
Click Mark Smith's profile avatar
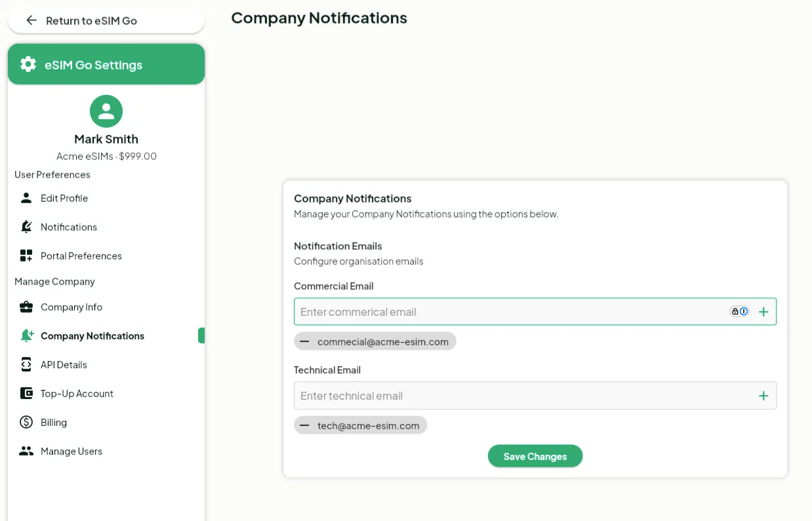pyautogui.click(x=106, y=111)
